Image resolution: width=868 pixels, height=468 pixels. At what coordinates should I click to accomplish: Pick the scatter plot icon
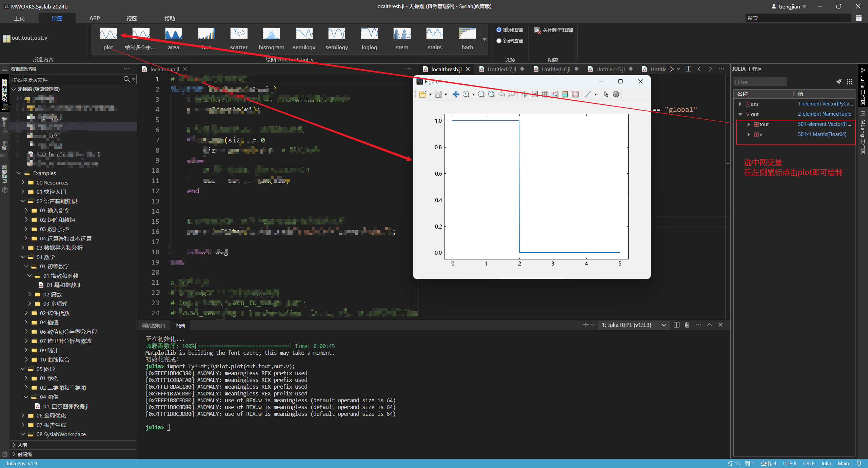click(239, 34)
